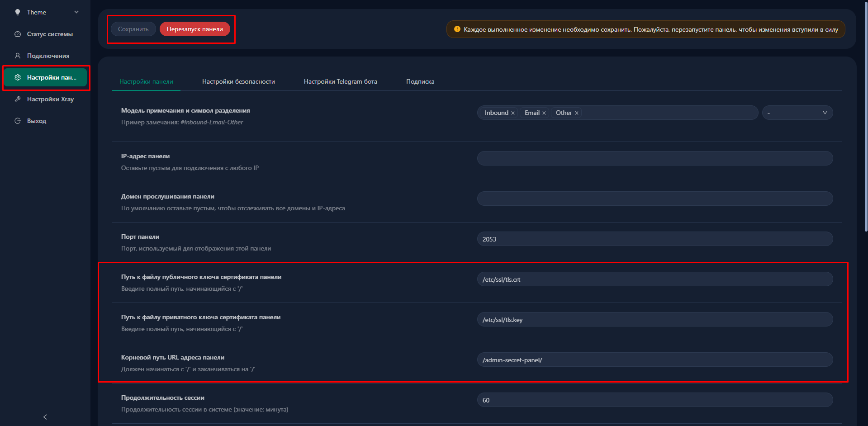
Task: Collapse the sidebar with the arrow
Action: 45,417
